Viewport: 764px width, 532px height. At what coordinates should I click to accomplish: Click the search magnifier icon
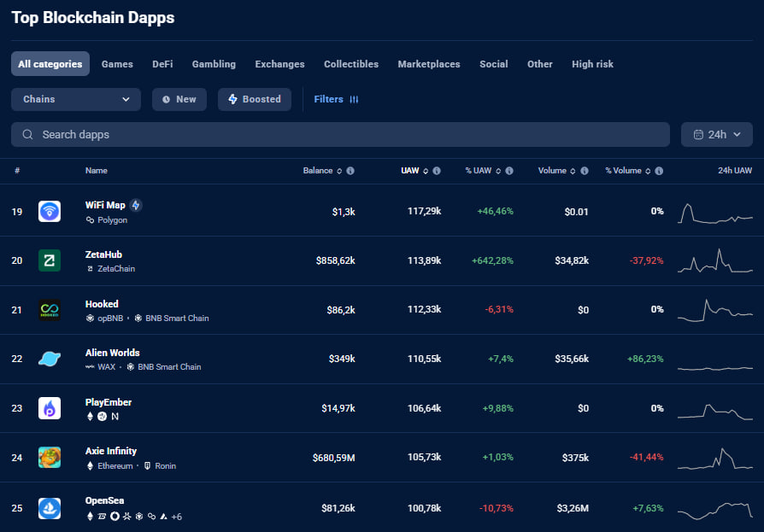pos(27,134)
